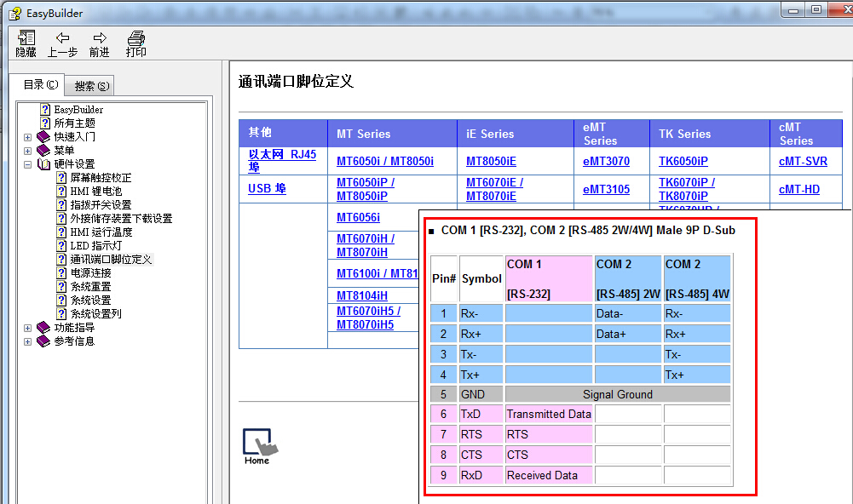Open the MT6050iP / MT8050iP link
The width and height of the screenshot is (853, 504).
point(366,189)
